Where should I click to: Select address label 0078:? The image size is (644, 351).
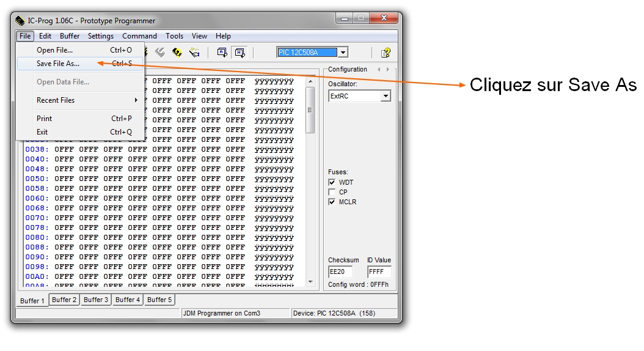click(x=37, y=227)
